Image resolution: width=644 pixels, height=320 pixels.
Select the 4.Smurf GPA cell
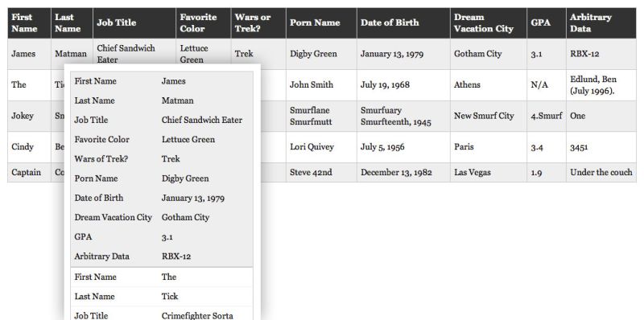click(547, 116)
